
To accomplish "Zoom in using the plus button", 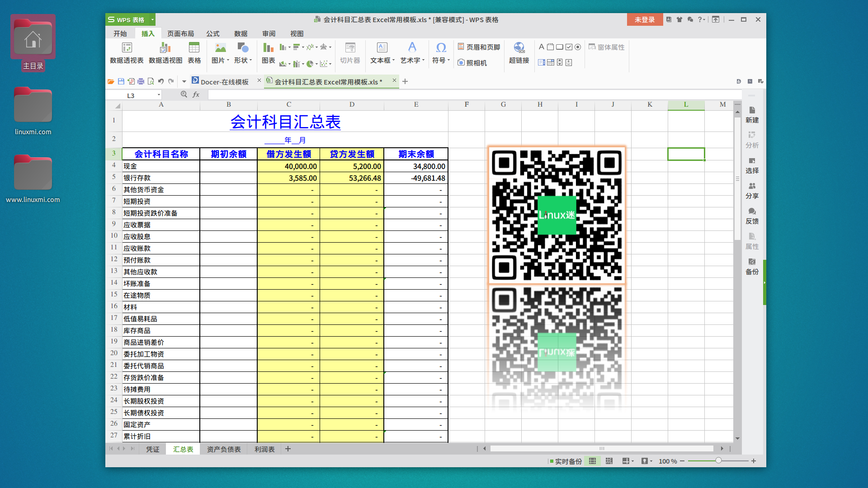I will coord(754,461).
